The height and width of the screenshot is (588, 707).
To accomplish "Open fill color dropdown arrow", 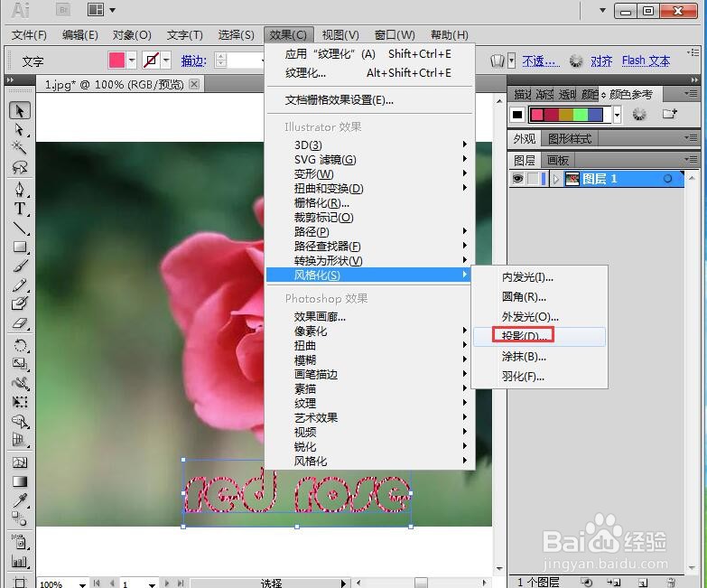I will click(131, 60).
